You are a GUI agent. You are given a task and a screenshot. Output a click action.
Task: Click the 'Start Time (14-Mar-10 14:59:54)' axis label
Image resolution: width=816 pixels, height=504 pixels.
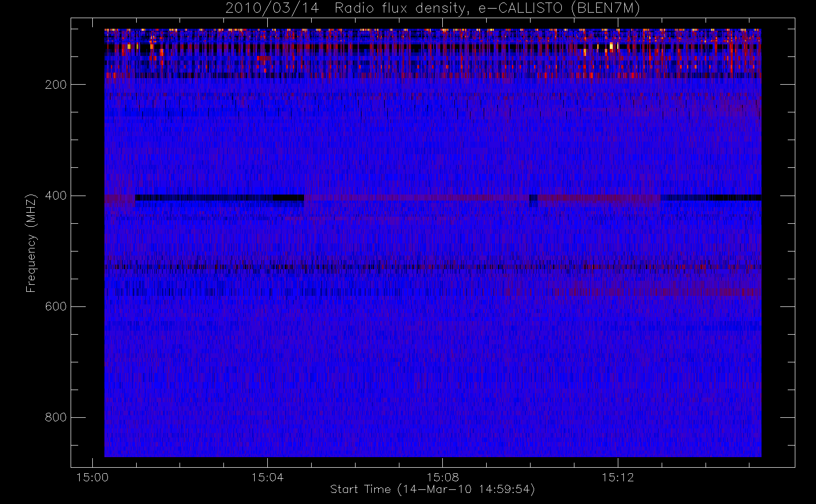(x=432, y=489)
